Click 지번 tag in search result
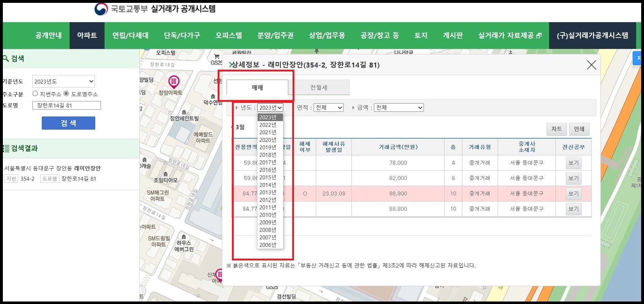 pyautogui.click(x=11, y=179)
